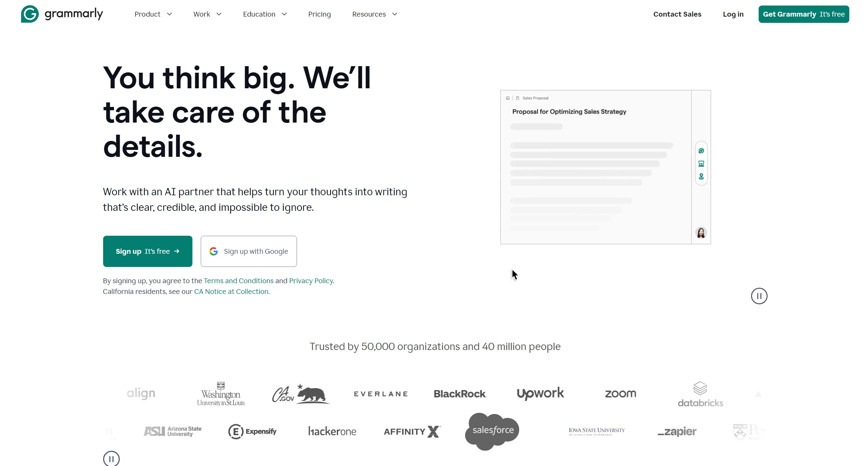Expand the Product dropdown menu
This screenshot has height=466, width=868.
(153, 14)
